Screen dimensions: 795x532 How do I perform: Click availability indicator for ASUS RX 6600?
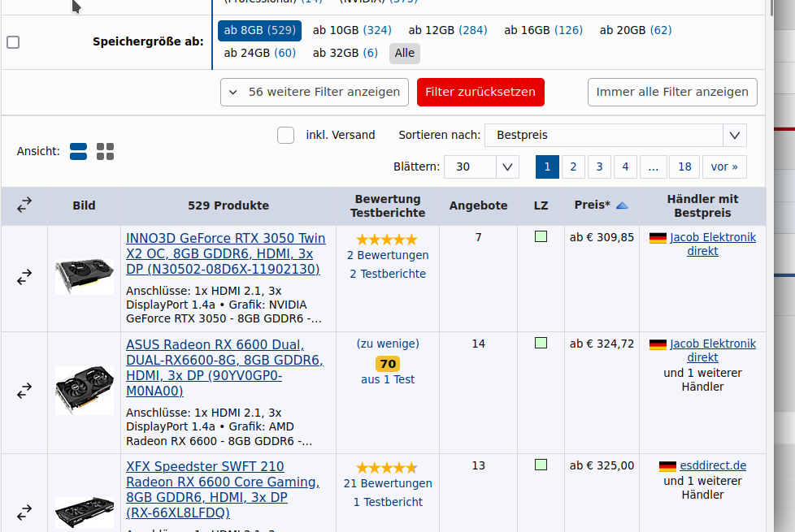541,343
